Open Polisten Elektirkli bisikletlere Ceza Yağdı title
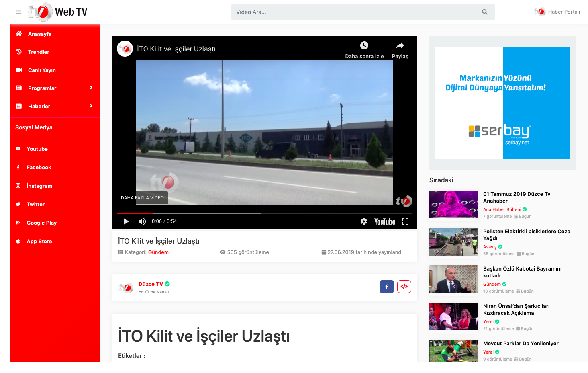Screen dimensions: 588x373 click(x=527, y=235)
